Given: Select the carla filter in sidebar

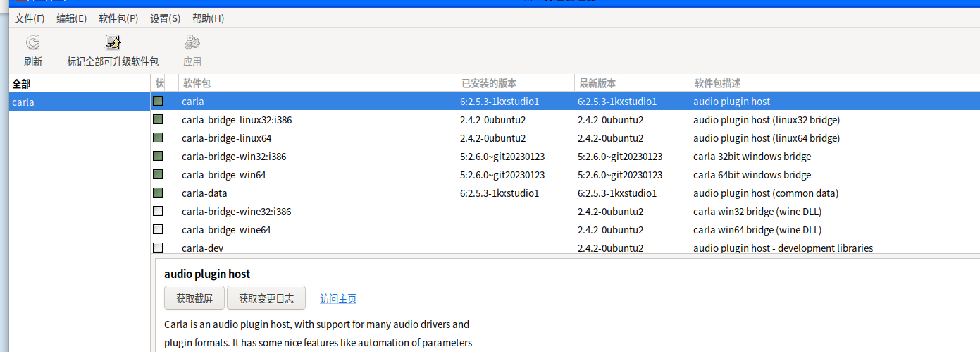Looking at the screenshot, I should click(80, 102).
